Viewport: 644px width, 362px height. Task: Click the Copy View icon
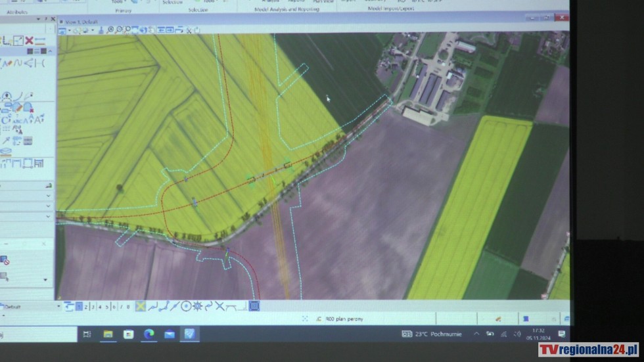click(x=179, y=30)
